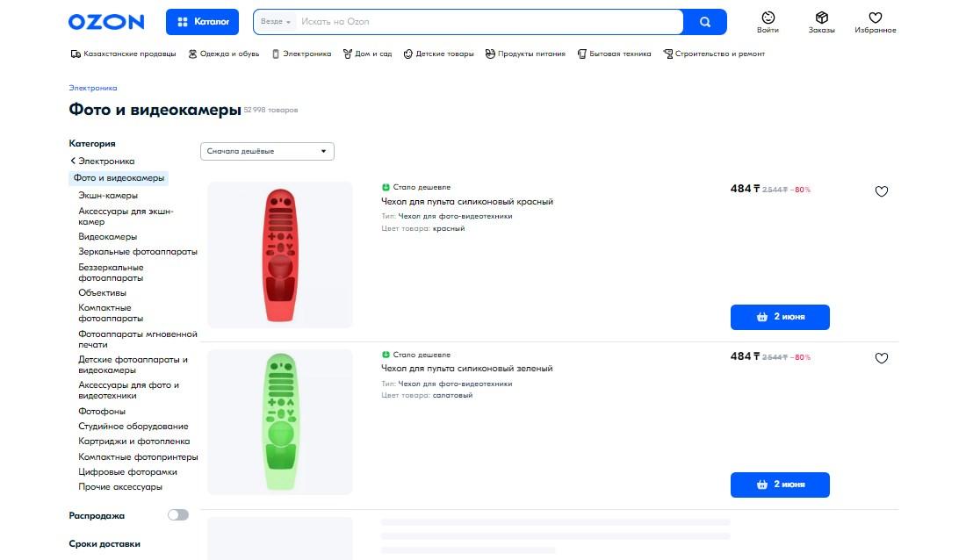Toggle the Распродажа switch
This screenshot has width=966, height=560.
(x=177, y=515)
